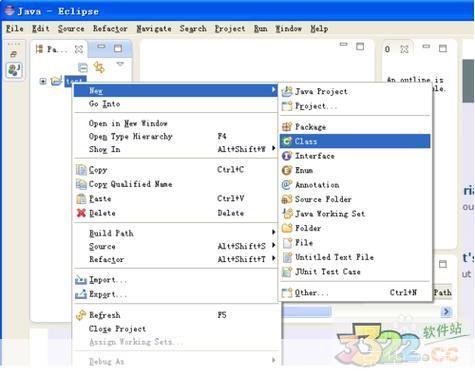Expand the Build Path submenu arrow
Viewport: 475px width, 375px height.
[x=273, y=232]
